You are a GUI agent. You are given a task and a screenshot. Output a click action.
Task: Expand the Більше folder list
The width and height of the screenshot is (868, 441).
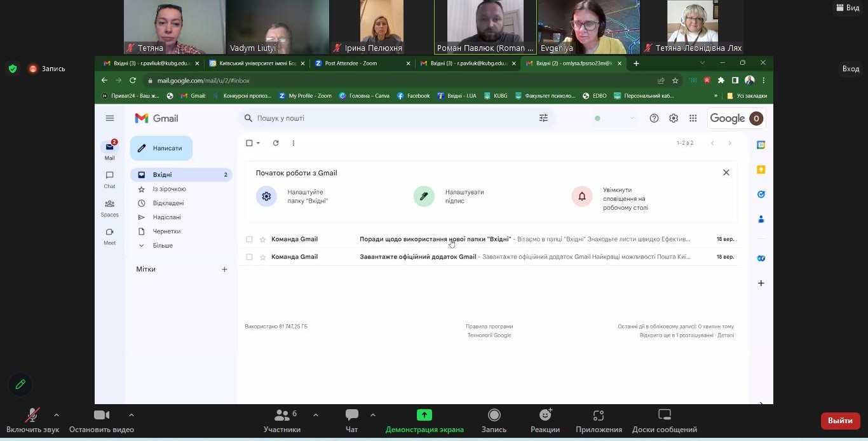click(x=162, y=245)
